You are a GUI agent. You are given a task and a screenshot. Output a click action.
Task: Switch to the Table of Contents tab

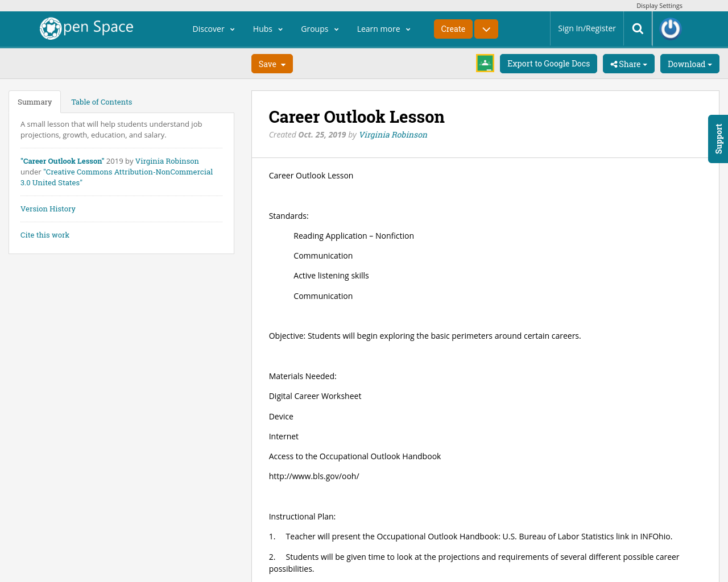click(101, 101)
